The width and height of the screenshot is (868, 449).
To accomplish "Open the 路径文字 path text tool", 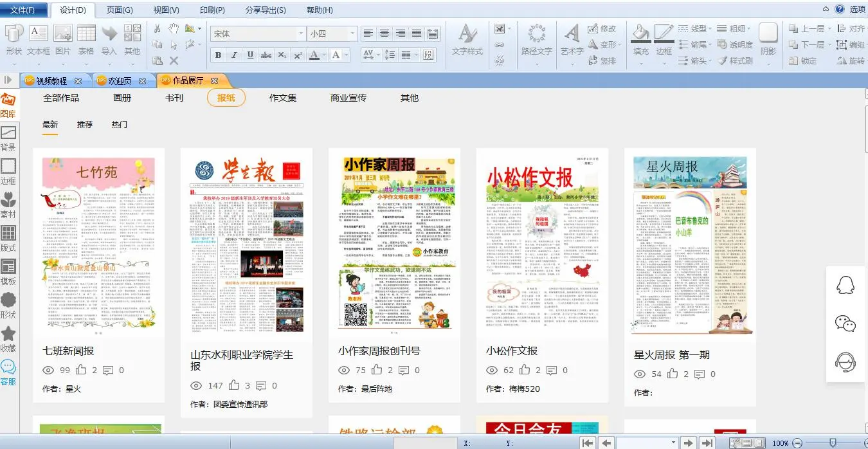I will (x=536, y=40).
